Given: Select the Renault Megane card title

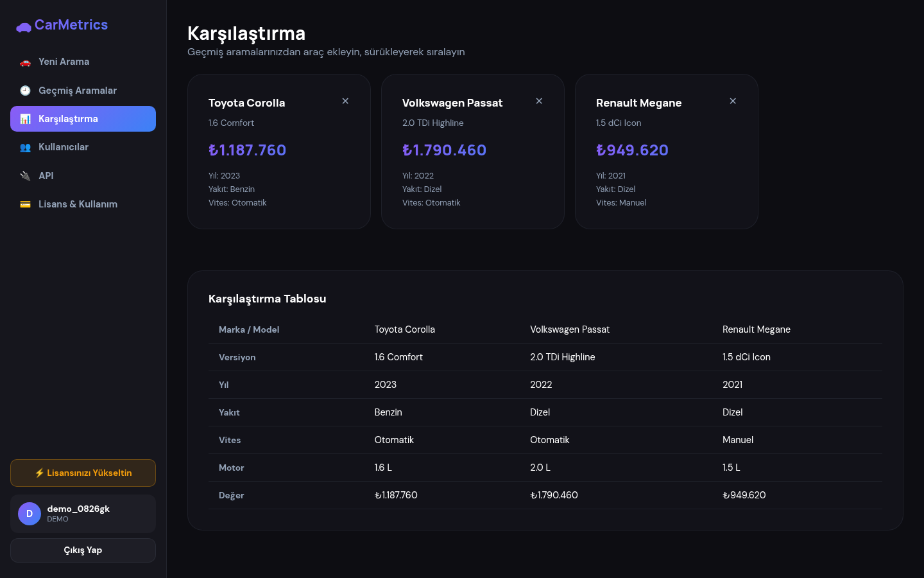Looking at the screenshot, I should coord(638,103).
